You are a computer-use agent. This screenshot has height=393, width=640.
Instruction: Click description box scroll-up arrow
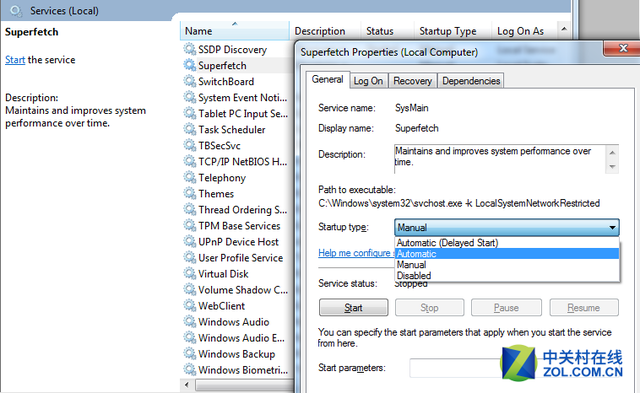point(612,153)
